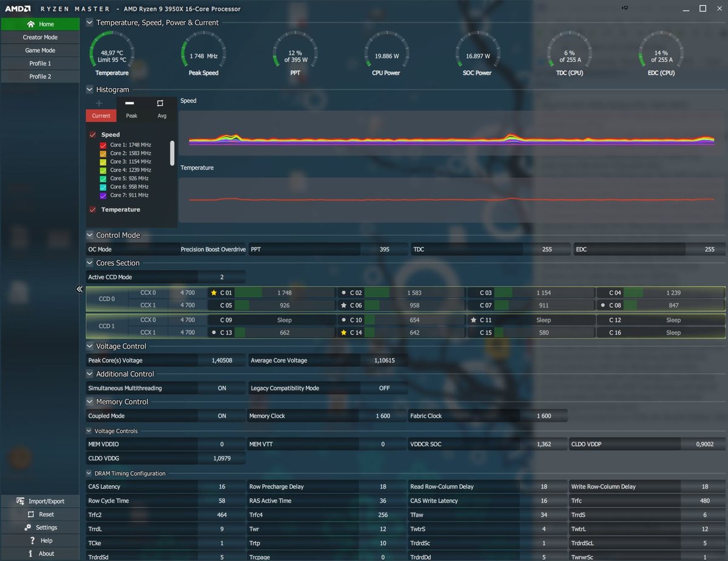Toggle the Core 3: 1154 MHz checkbox
728x561 pixels.
(x=103, y=162)
